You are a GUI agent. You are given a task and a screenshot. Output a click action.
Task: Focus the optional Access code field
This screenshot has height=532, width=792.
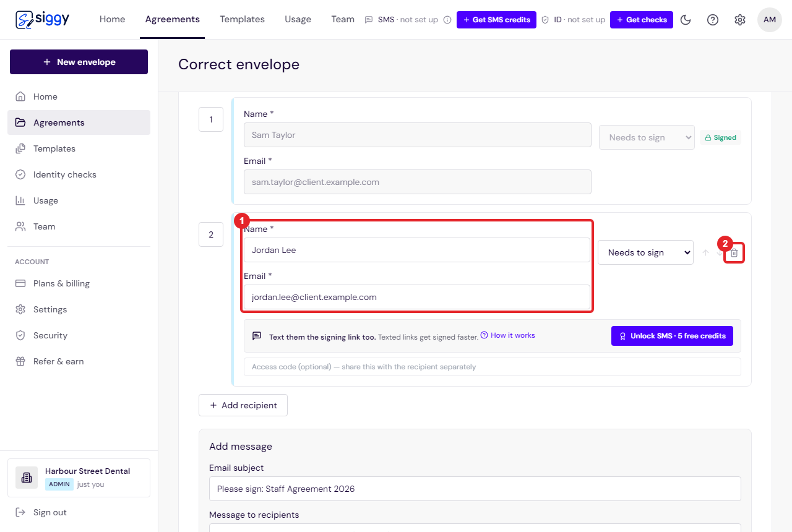(x=493, y=367)
